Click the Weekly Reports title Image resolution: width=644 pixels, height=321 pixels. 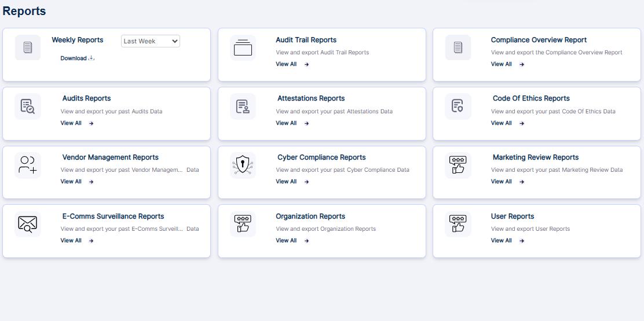(78, 40)
